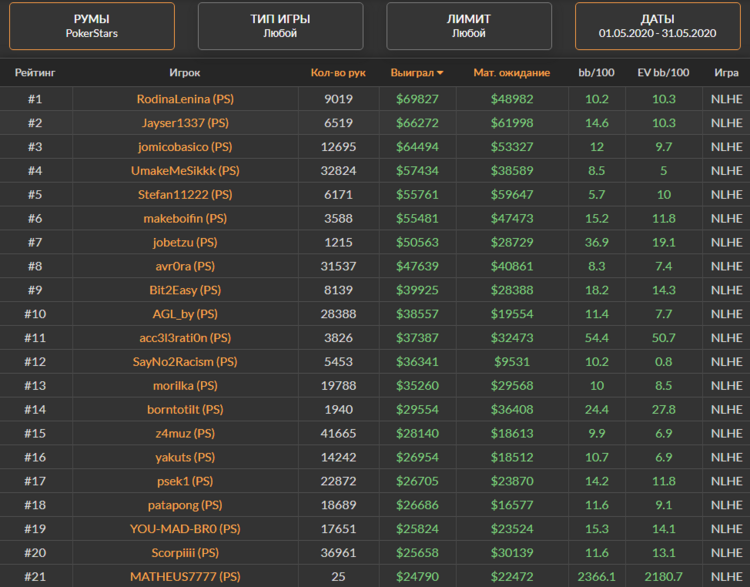The image size is (750, 587).
Task: Open SayNo2Racism (PS) player profile
Action: 185,362
